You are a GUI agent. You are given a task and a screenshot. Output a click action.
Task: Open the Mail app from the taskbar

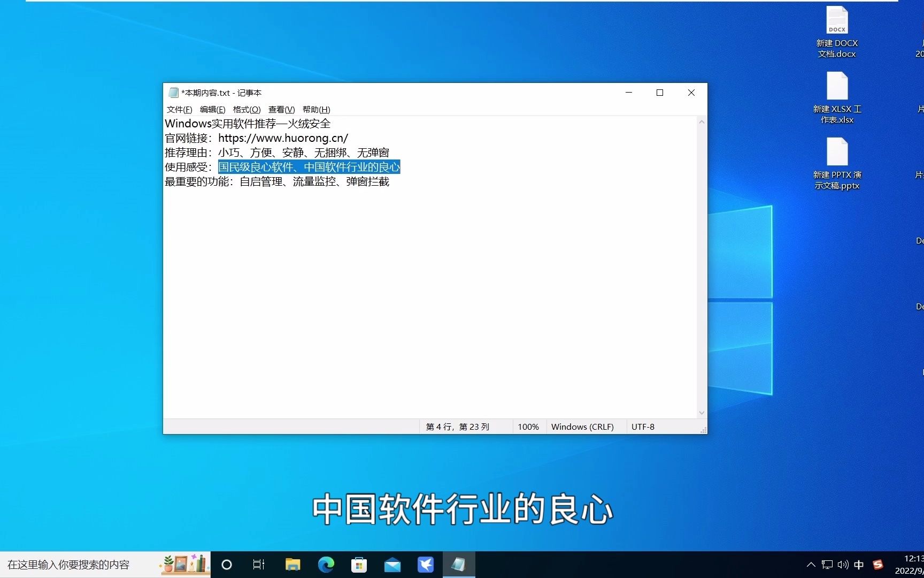[392, 565]
